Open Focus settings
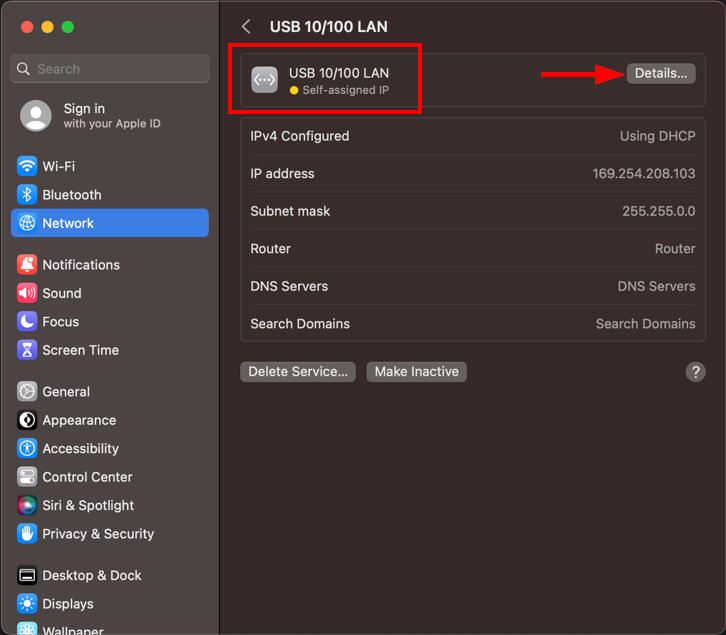The height and width of the screenshot is (635, 726). point(110,321)
